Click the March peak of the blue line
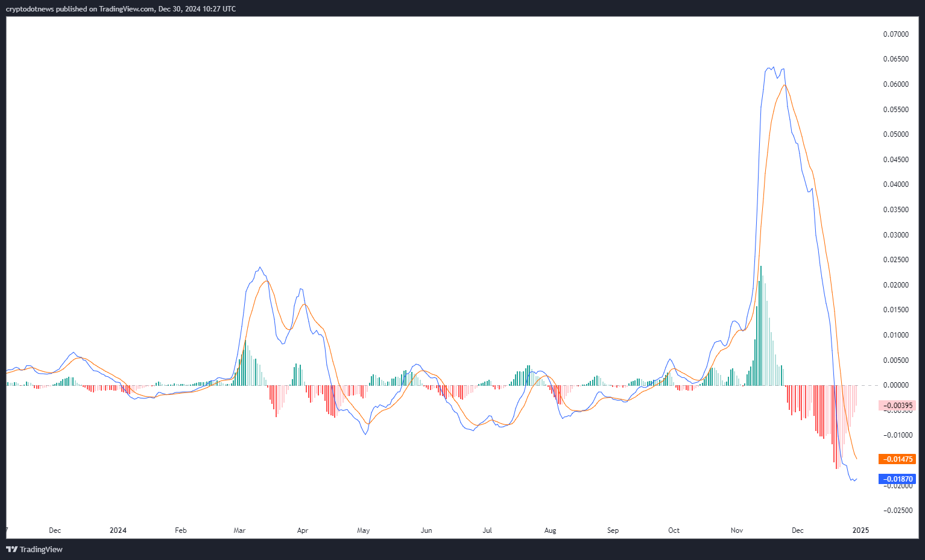 (x=260, y=268)
